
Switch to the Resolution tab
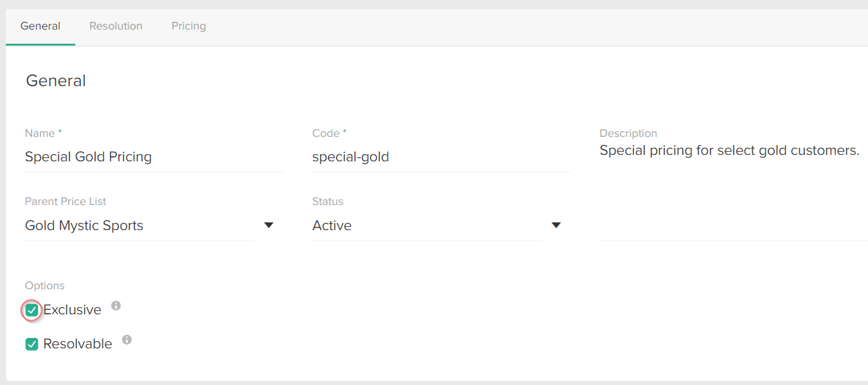pos(116,26)
